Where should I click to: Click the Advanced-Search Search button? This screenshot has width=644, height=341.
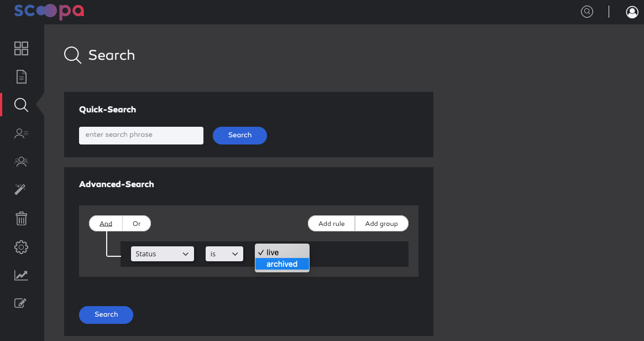click(106, 314)
